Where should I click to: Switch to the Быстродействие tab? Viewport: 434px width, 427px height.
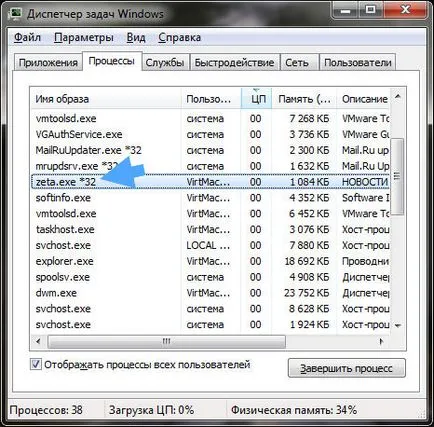click(234, 62)
